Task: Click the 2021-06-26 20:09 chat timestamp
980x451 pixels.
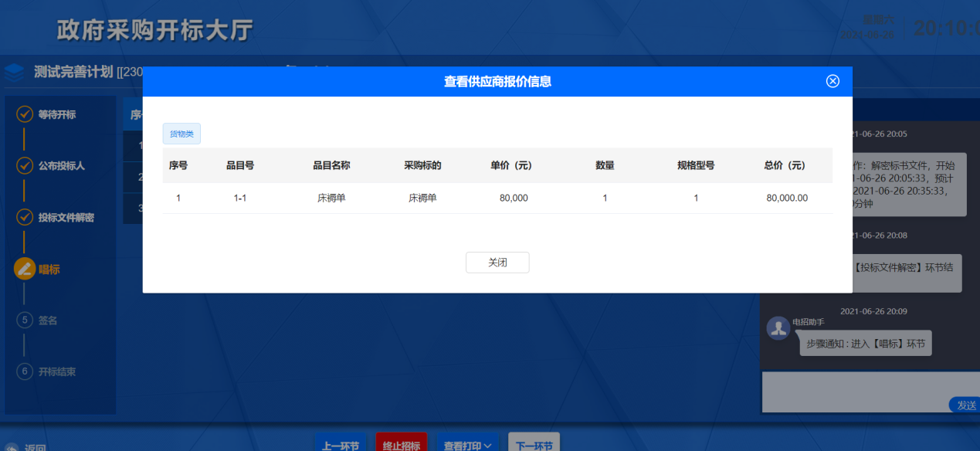Action: 873,311
